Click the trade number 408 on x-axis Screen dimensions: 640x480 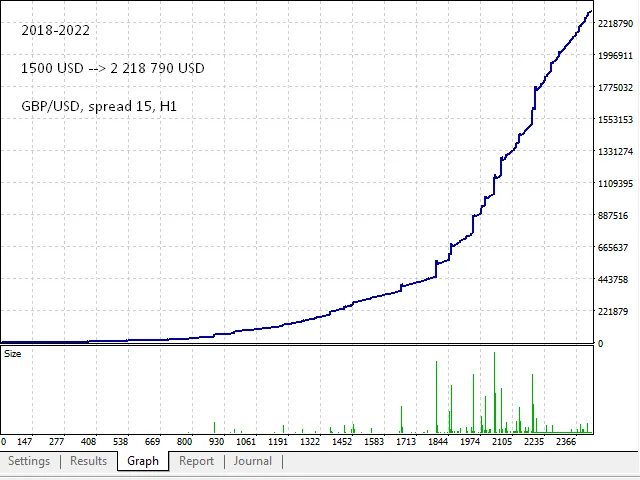tap(89, 442)
